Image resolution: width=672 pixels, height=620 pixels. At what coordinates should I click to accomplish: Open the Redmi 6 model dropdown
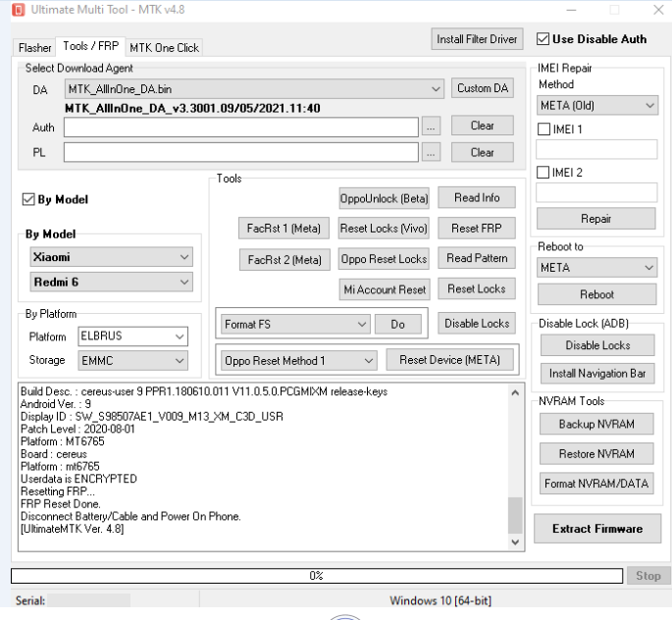[112, 282]
